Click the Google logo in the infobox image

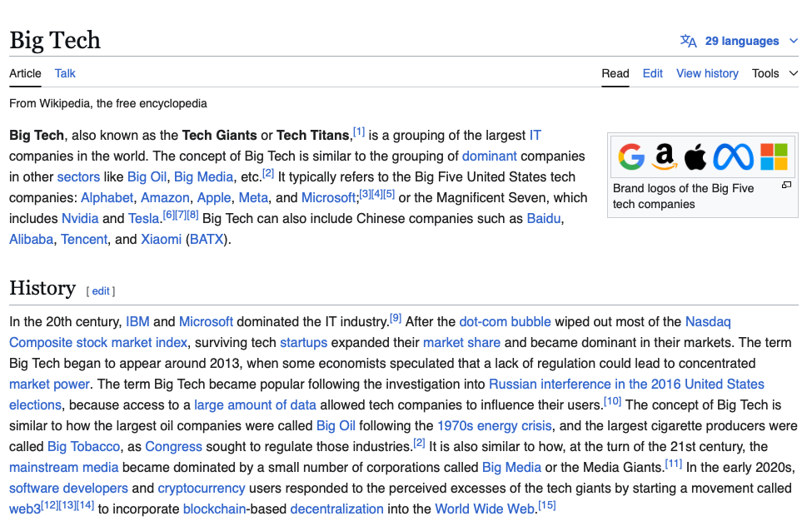pyautogui.click(x=630, y=156)
